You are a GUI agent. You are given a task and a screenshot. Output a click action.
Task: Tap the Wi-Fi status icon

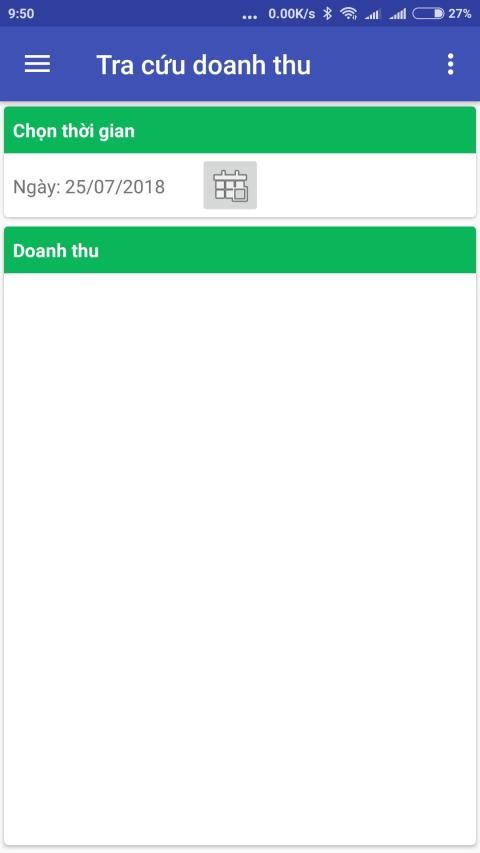tap(349, 14)
